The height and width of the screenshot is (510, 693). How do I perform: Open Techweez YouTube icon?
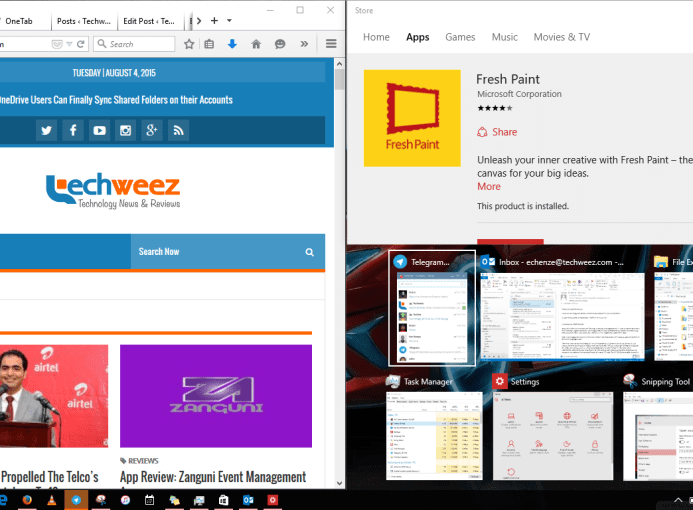[99, 130]
